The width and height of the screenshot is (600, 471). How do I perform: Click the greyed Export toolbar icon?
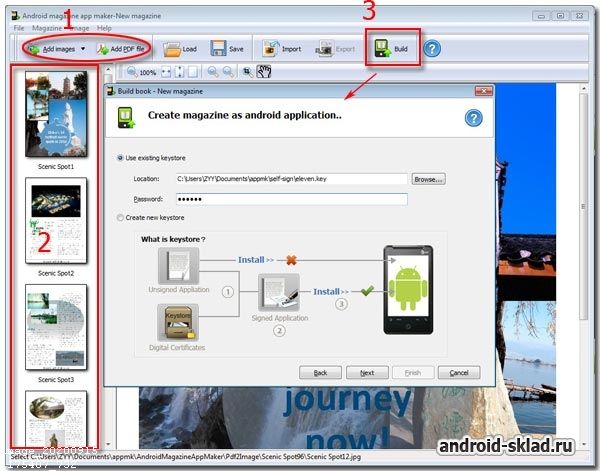pyautogui.click(x=325, y=49)
